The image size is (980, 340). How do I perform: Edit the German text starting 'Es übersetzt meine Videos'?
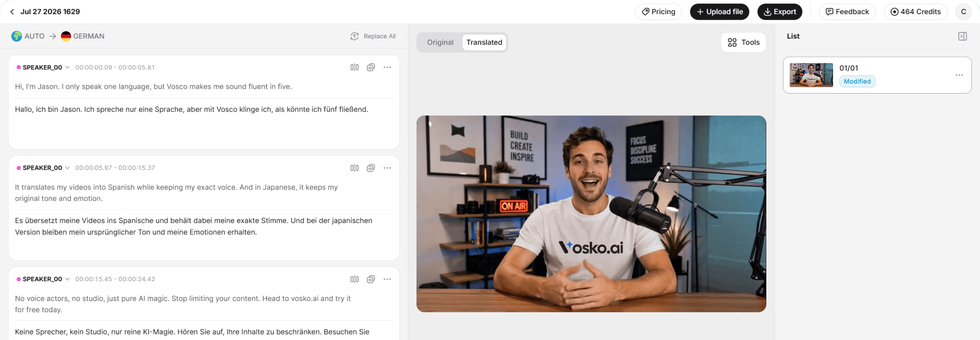coord(194,226)
